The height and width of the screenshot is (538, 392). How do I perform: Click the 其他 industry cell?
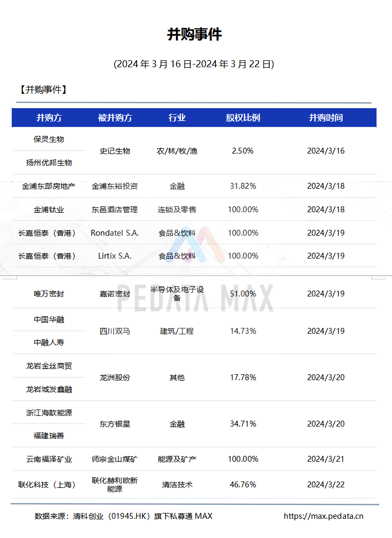177,378
